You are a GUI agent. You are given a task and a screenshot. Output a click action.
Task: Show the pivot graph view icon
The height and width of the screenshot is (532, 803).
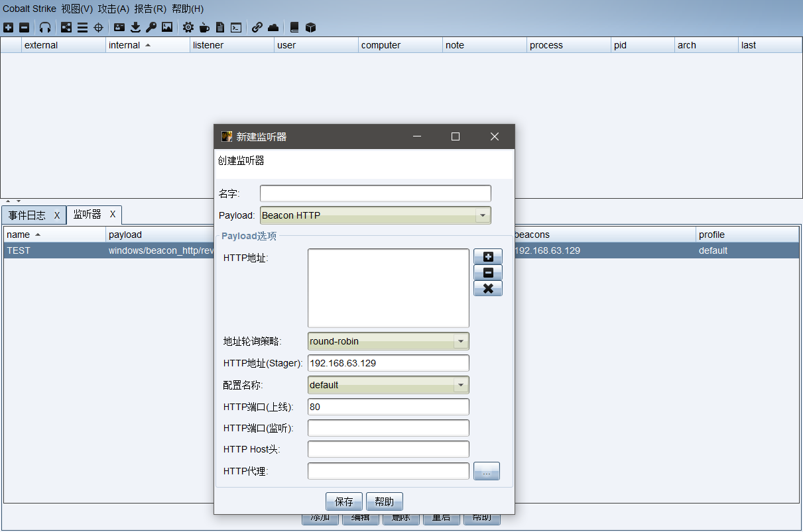[x=66, y=28]
